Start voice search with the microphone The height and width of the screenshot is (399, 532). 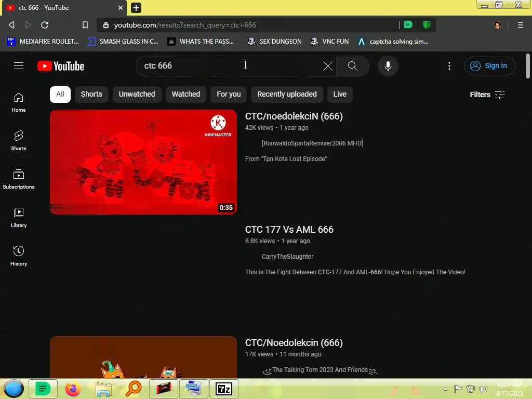point(388,66)
